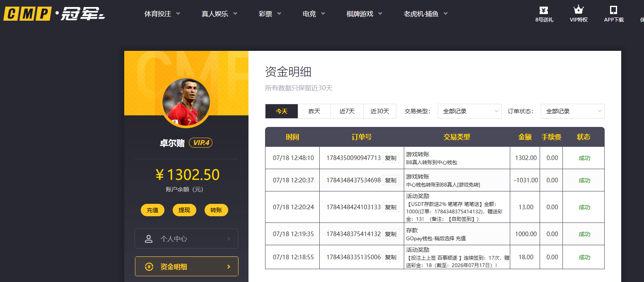Expand the 棋牌游戏 menu

coord(364,14)
